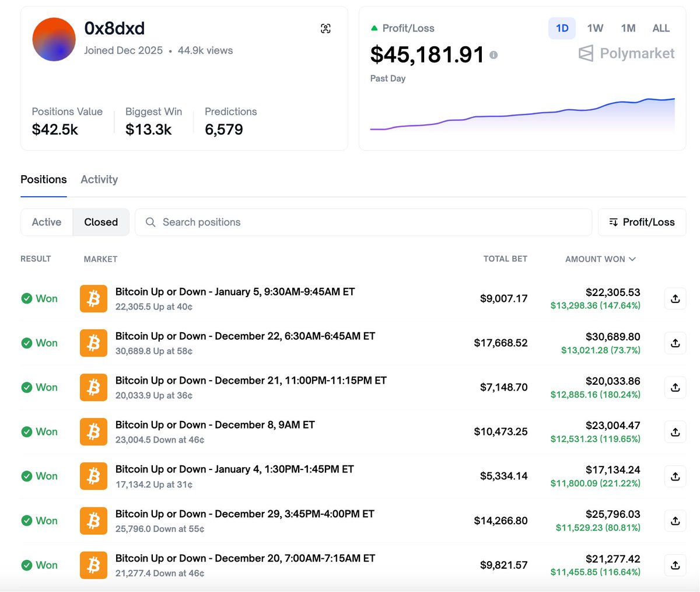Click the $13,021.28 (73.7%) profit text
700x592 pixels.
(x=601, y=350)
